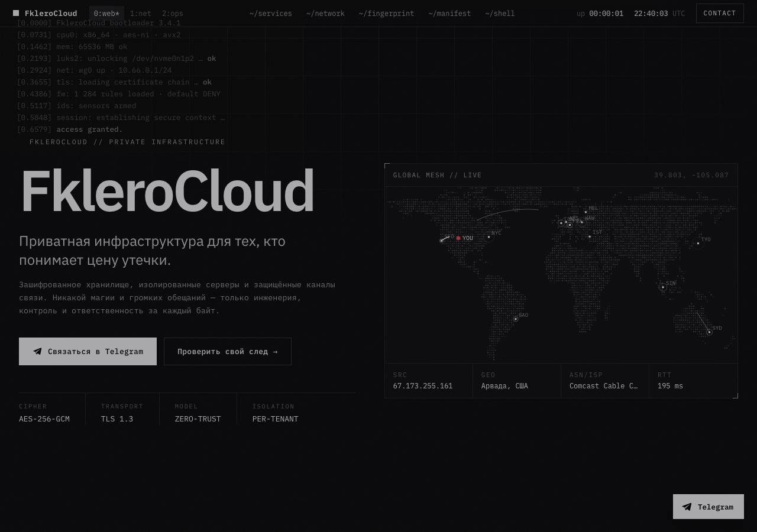Go to the ~/fingerprint section

tap(386, 14)
